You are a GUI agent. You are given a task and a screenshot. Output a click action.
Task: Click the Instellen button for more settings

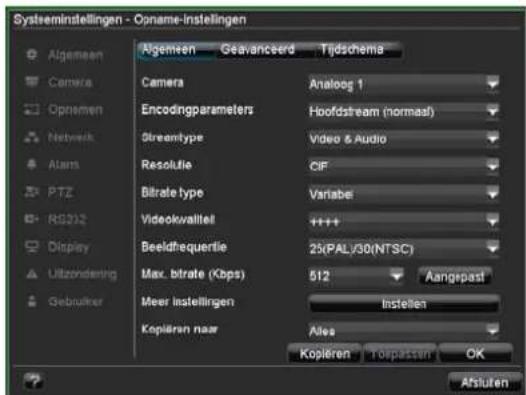404,304
